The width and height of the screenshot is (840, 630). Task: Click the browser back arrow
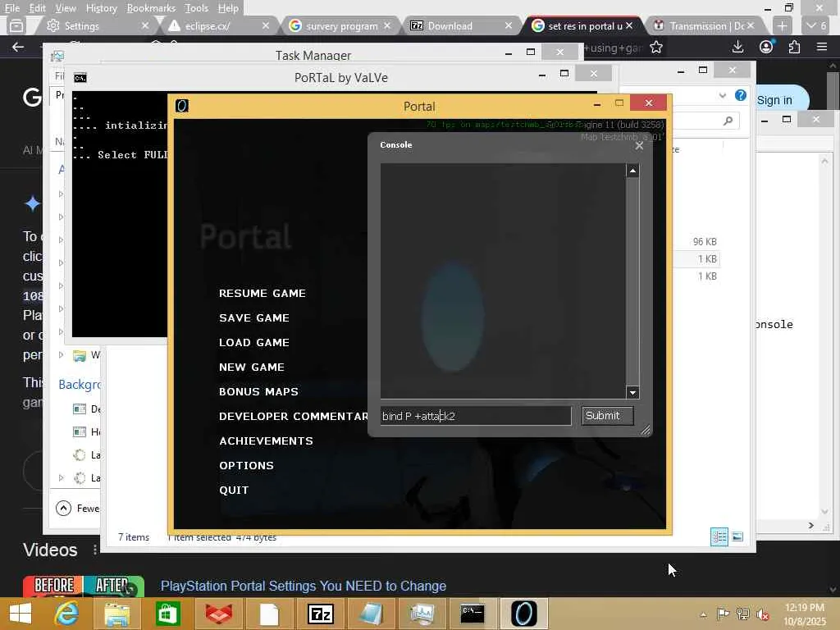pos(18,47)
